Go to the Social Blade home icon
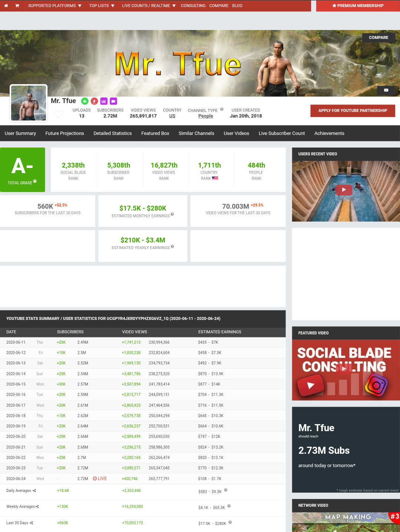Viewport: 400px width, 532px height. point(6,6)
